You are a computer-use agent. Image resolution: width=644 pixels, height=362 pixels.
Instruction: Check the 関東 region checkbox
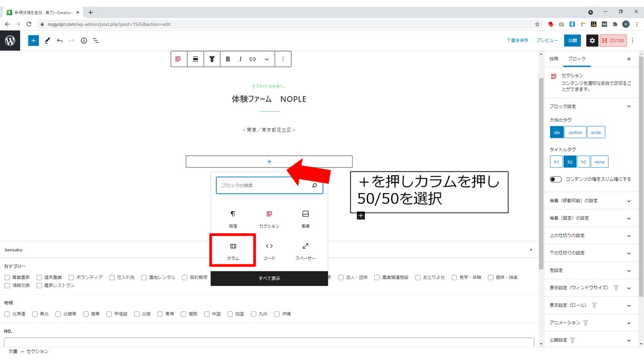[x=86, y=314]
